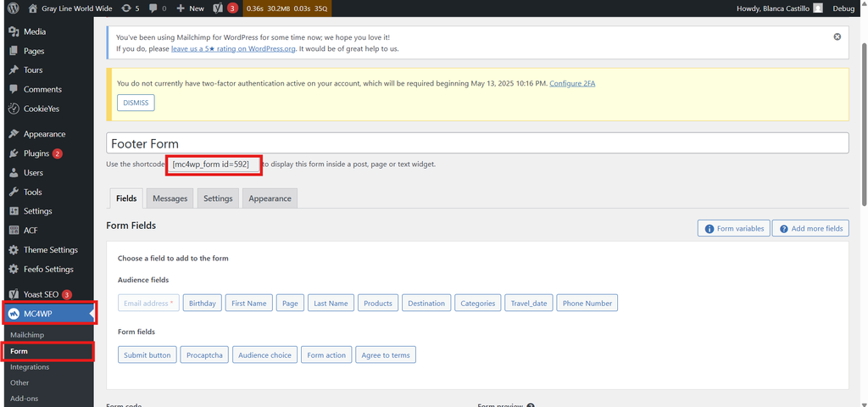This screenshot has height=407, width=868.
Task: Click the Tours pin icon
Action: click(14, 70)
